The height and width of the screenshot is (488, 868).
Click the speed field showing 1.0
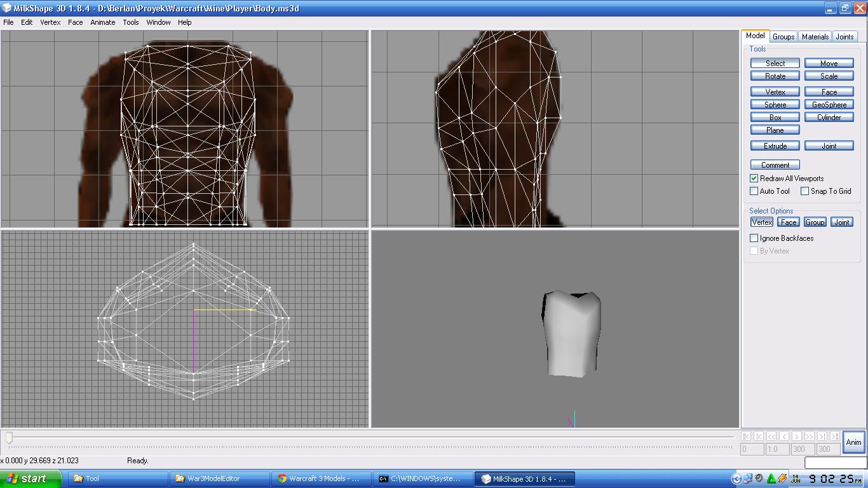pos(778,449)
